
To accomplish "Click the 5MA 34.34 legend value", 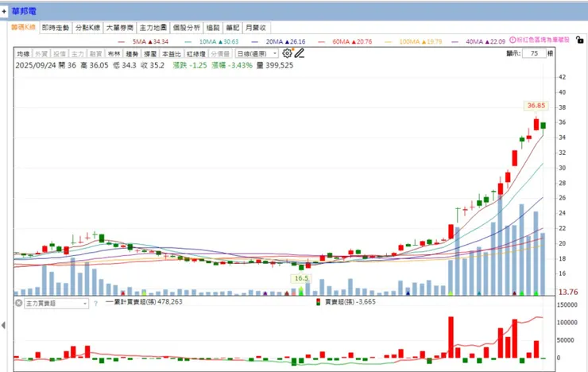I will click(150, 41).
